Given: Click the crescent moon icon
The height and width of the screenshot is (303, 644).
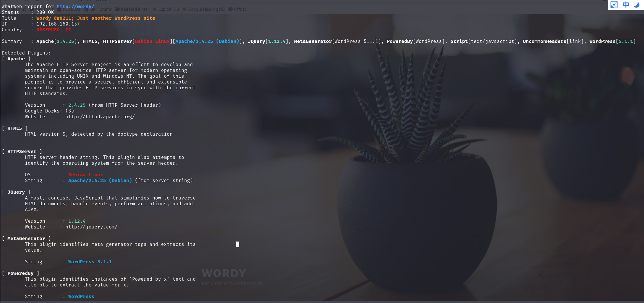Looking at the screenshot, I should point(636,5).
